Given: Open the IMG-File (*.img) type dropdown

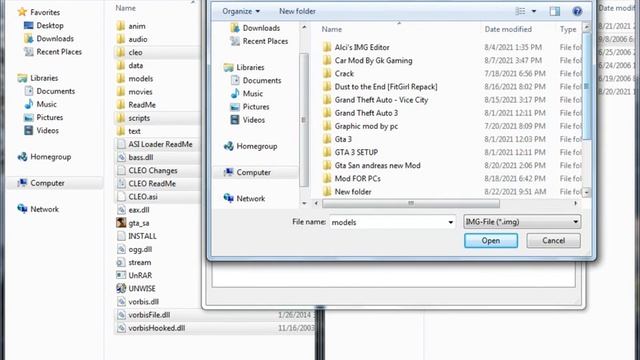Looking at the screenshot, I should point(522,222).
